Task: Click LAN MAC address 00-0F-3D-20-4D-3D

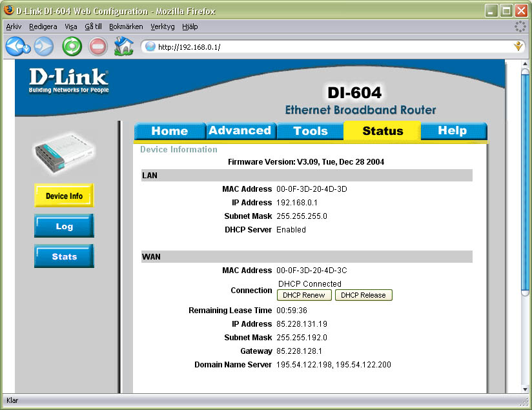Action: pos(311,189)
